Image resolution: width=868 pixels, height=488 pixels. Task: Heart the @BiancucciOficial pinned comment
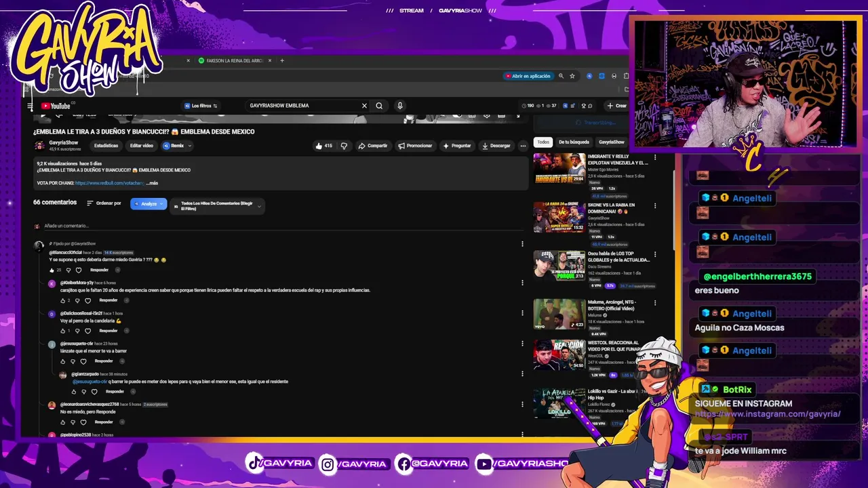click(x=79, y=270)
